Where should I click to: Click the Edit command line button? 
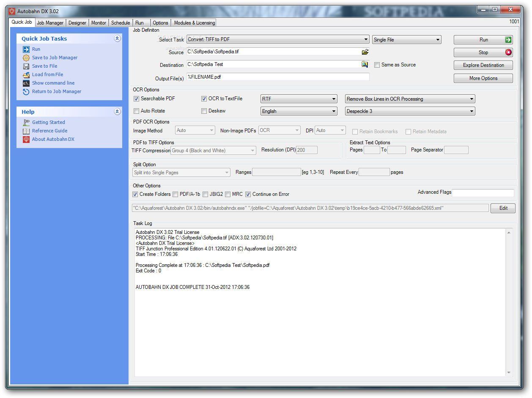[x=503, y=208]
